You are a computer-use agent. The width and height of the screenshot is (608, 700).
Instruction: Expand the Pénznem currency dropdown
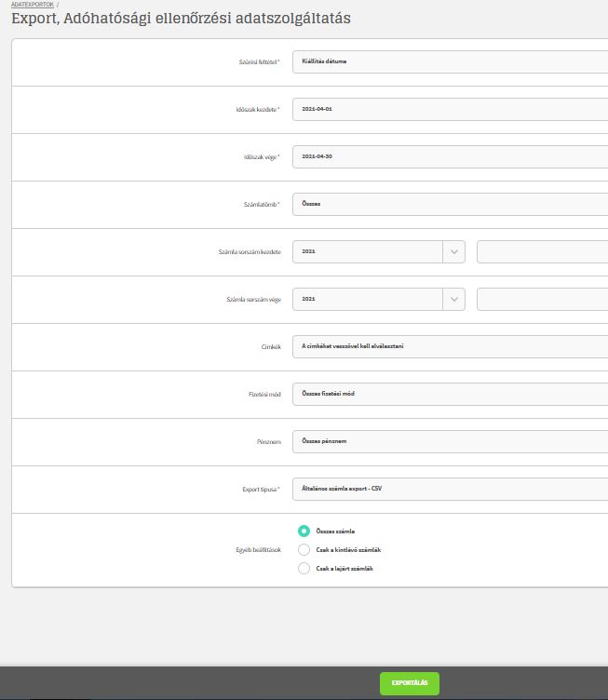(x=449, y=440)
